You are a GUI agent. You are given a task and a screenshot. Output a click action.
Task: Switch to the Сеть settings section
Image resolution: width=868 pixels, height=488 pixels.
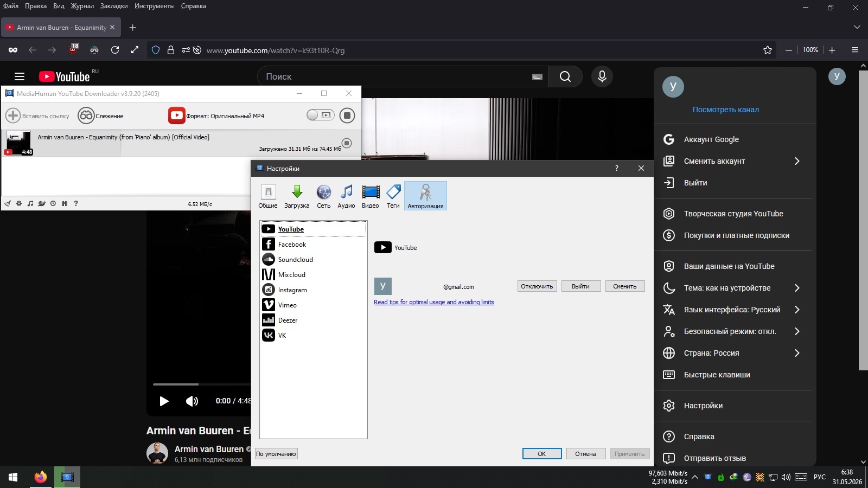pyautogui.click(x=324, y=196)
